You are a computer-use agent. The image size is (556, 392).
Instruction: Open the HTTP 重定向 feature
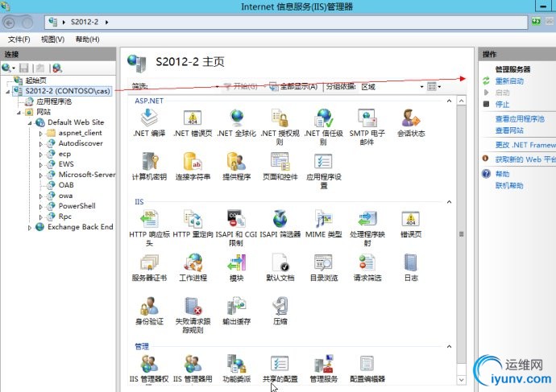[193, 224]
